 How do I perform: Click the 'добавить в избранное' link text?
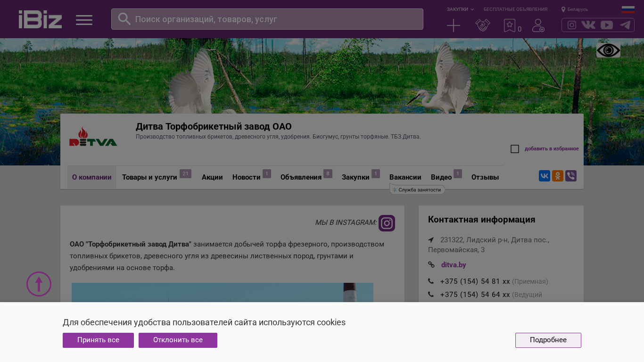[552, 149]
